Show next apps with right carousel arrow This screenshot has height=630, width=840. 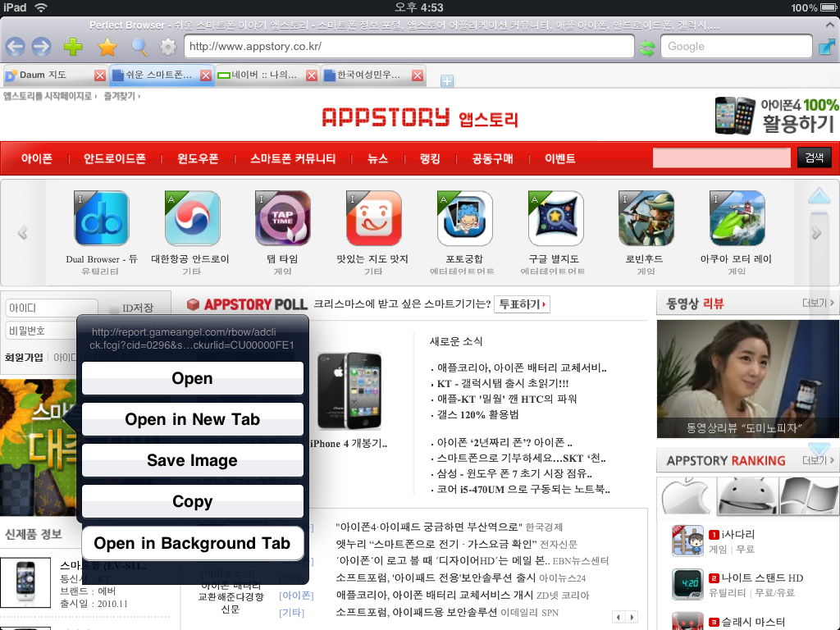[x=816, y=232]
